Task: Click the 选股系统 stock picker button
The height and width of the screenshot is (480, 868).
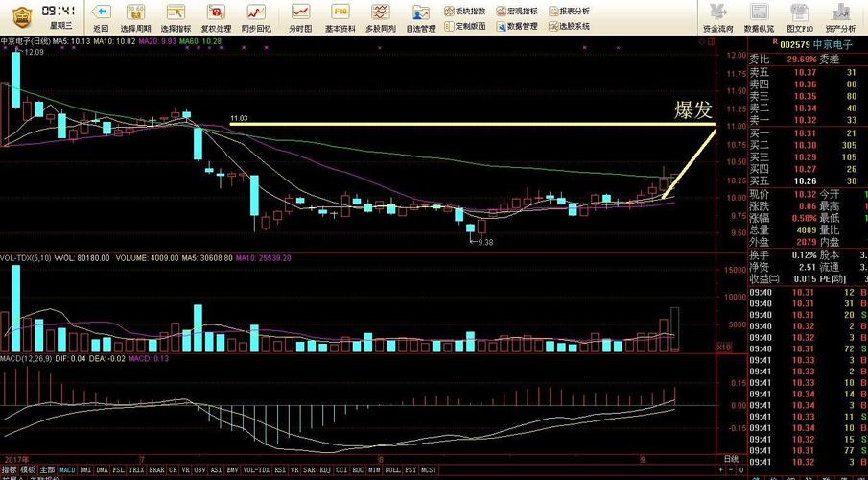Action: tap(569, 26)
